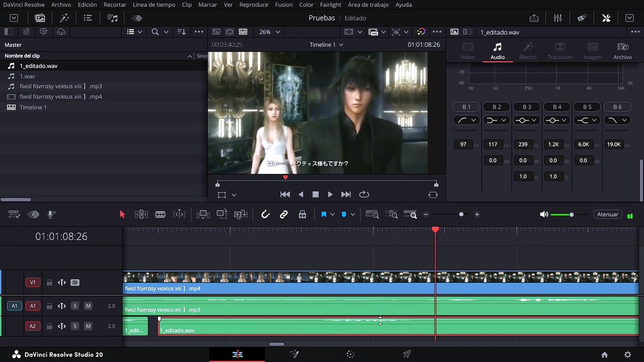This screenshot has height=362, width=644.
Task: Click the viewer scrubber playhead
Action: (x=285, y=177)
